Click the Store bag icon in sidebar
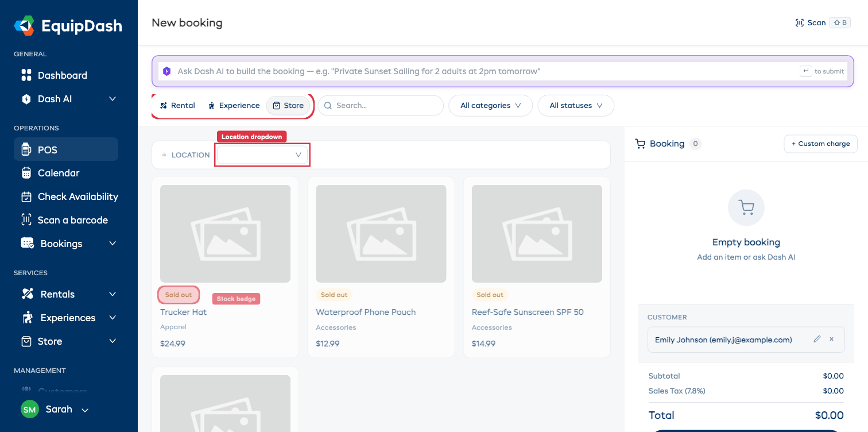 pyautogui.click(x=26, y=341)
